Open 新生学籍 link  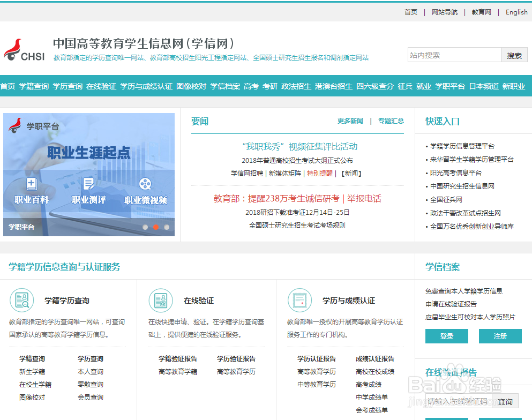[32, 371]
